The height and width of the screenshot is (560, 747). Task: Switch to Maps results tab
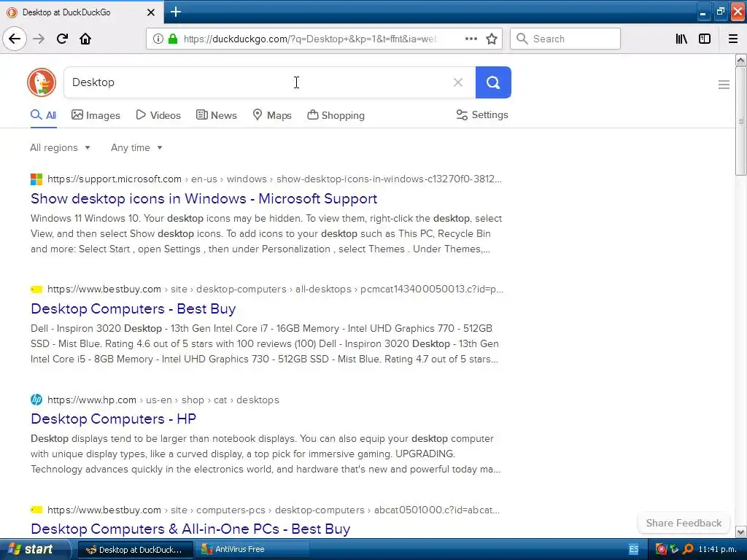coord(272,115)
